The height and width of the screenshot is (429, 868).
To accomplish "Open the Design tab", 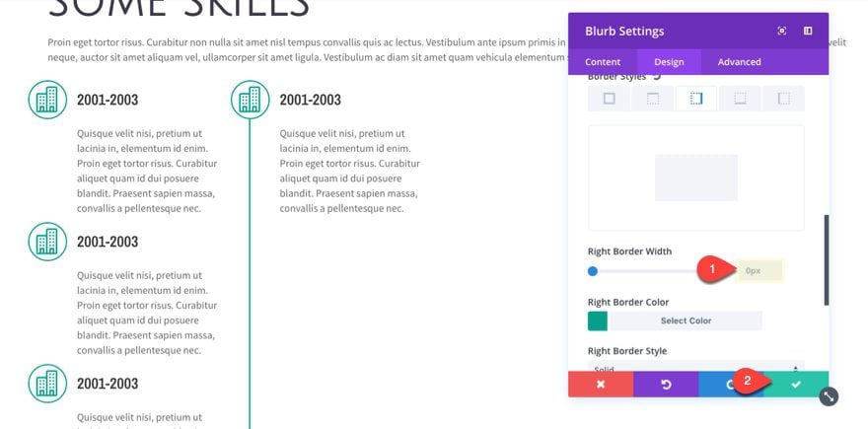I will click(x=669, y=62).
